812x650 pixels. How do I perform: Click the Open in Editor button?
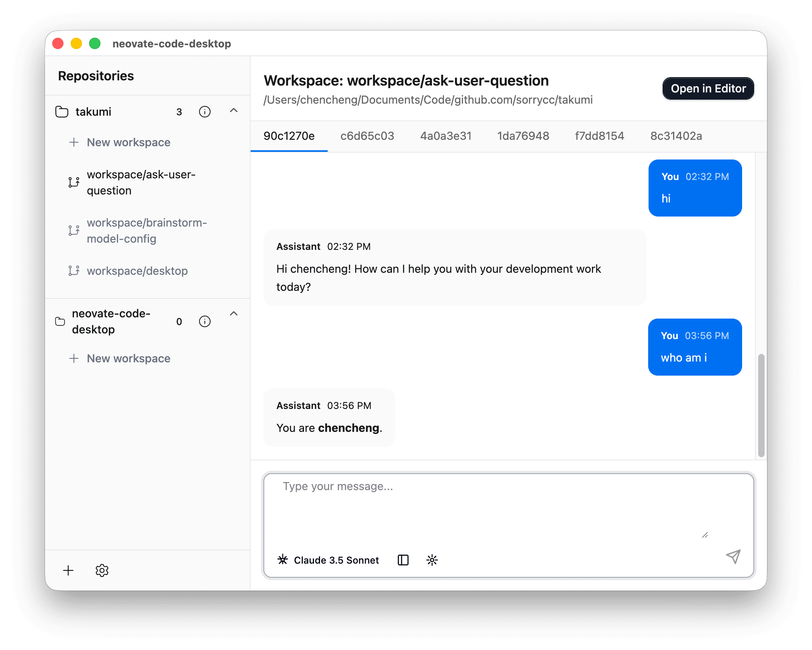click(x=708, y=88)
